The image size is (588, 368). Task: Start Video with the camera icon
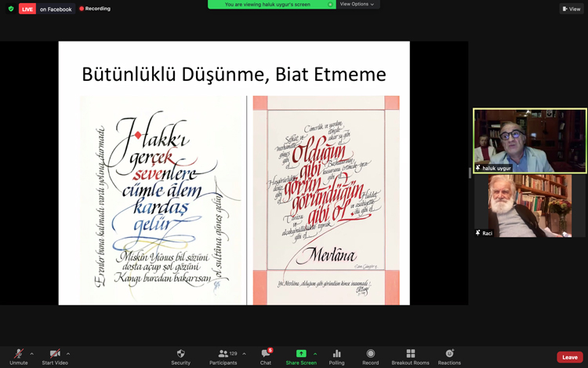point(55,357)
